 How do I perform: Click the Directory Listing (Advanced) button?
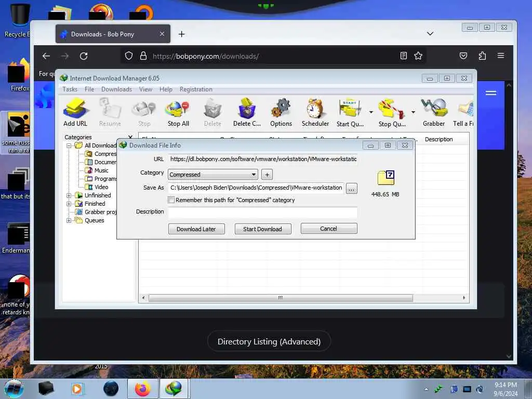pos(269,342)
